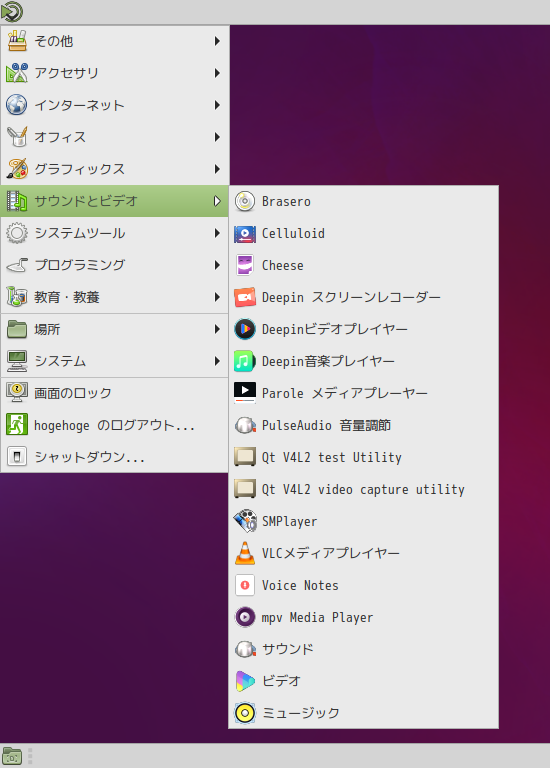Image resolution: width=550 pixels, height=768 pixels.
Task: Open the アクセサリ menu category
Action: click(x=115, y=73)
